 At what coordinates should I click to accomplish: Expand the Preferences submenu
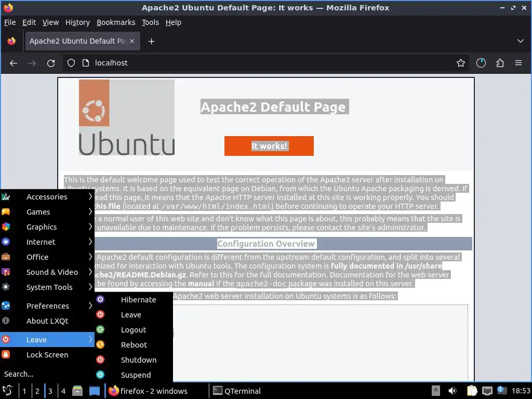click(47, 305)
